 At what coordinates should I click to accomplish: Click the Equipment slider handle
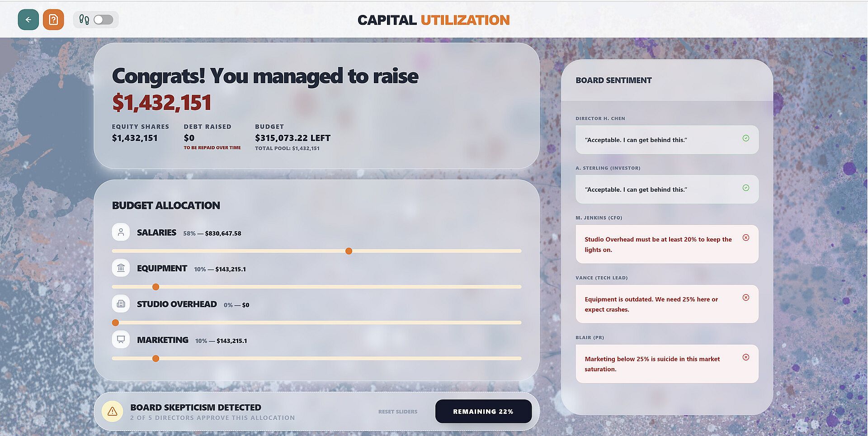click(x=156, y=287)
